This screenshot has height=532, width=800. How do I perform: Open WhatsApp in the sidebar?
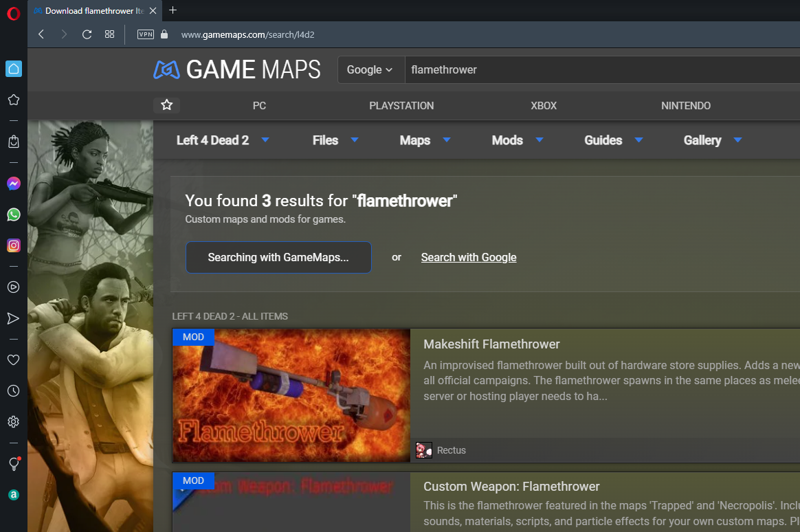tap(13, 214)
